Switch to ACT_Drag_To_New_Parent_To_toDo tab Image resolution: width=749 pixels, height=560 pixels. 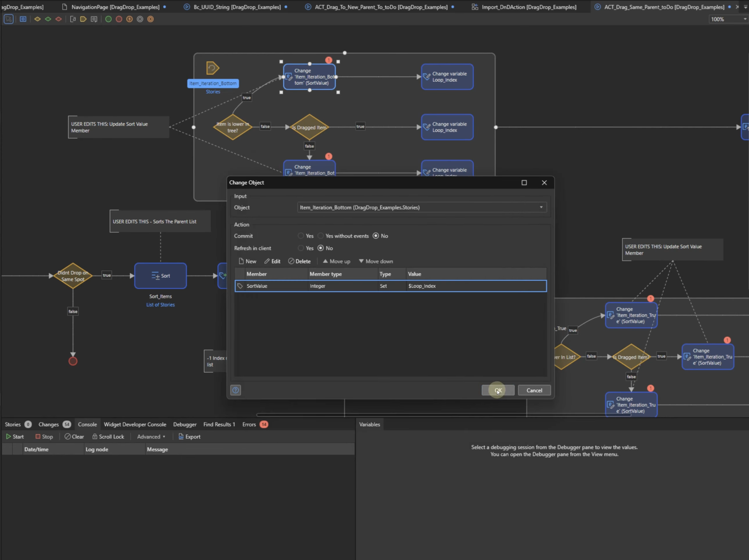(x=381, y=7)
